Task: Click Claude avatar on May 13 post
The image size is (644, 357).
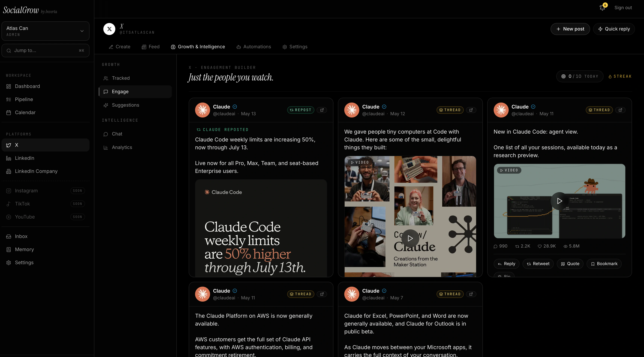Action: (x=203, y=110)
